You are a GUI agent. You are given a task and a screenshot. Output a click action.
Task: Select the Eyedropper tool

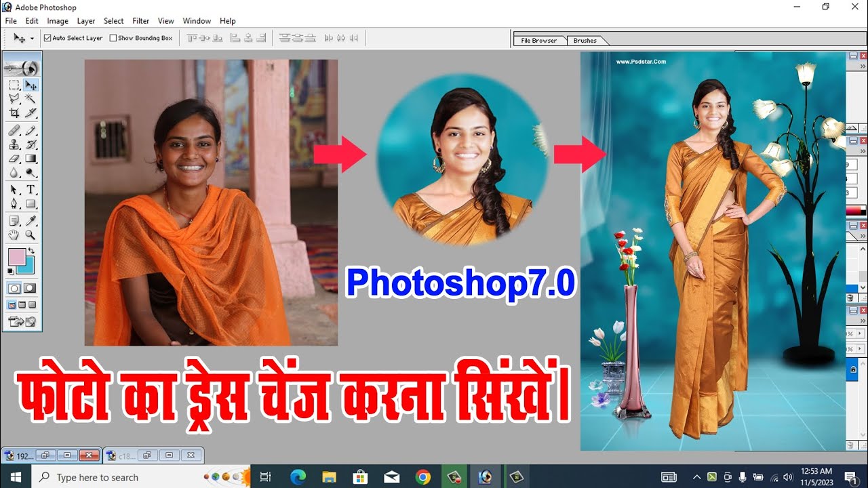31,221
